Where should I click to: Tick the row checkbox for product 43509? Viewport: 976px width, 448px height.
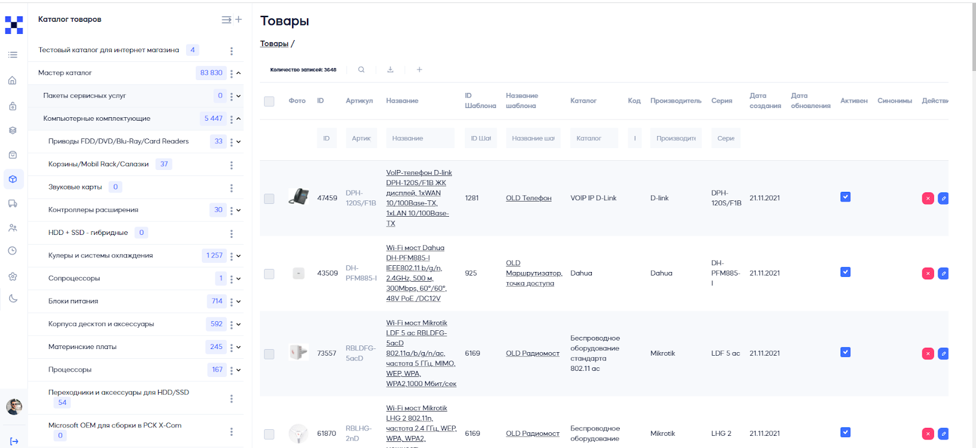click(269, 274)
